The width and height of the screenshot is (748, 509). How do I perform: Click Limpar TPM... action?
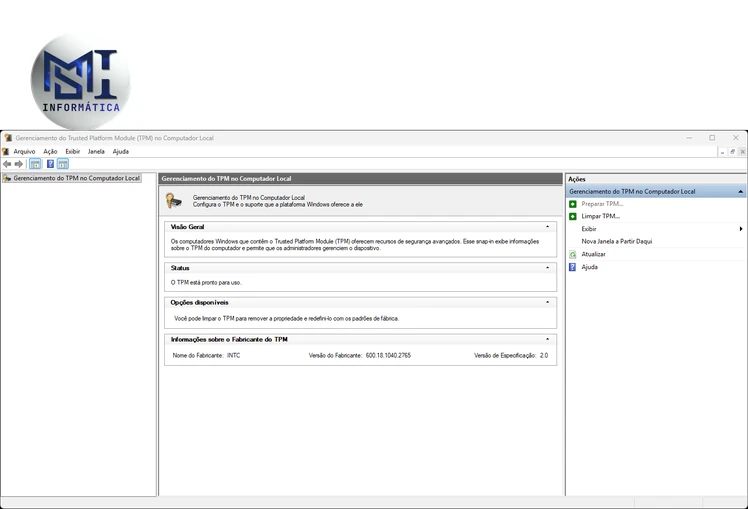(601, 217)
